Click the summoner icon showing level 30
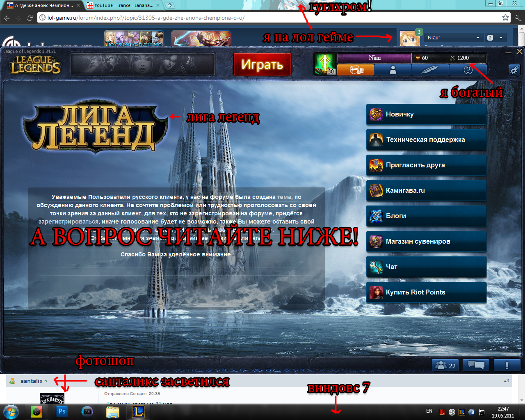The image size is (525, 420). pos(325,64)
